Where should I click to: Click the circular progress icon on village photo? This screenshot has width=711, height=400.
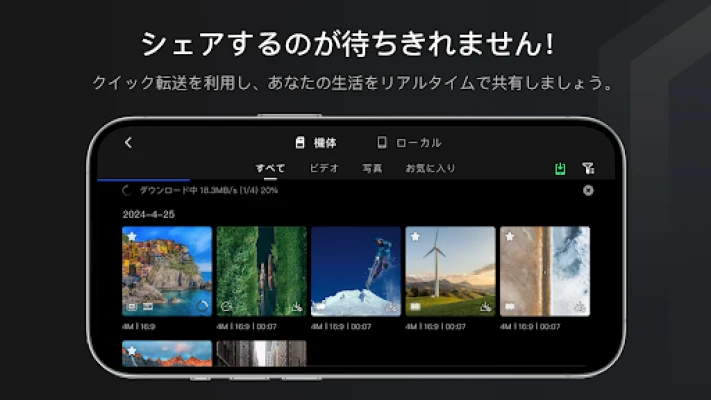(x=201, y=306)
